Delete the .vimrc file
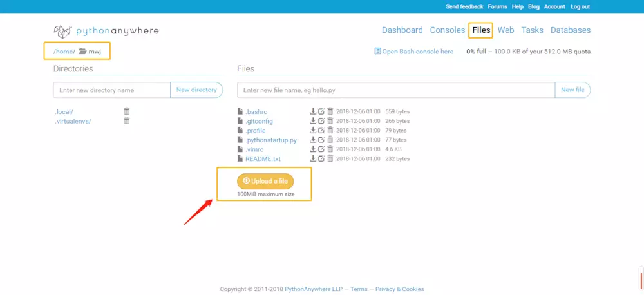Image resolution: width=644 pixels, height=295 pixels. (330, 149)
